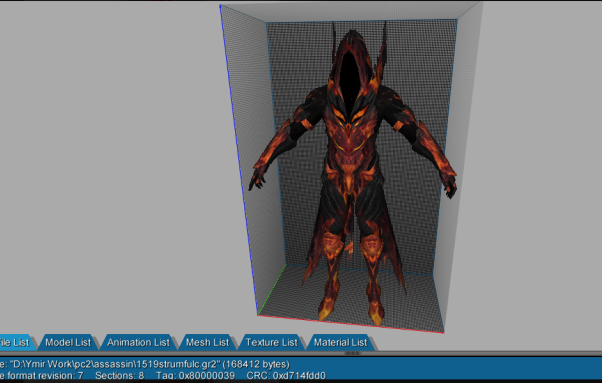Switch to the Texture List tab
This screenshot has height=383, width=602.
(271, 342)
